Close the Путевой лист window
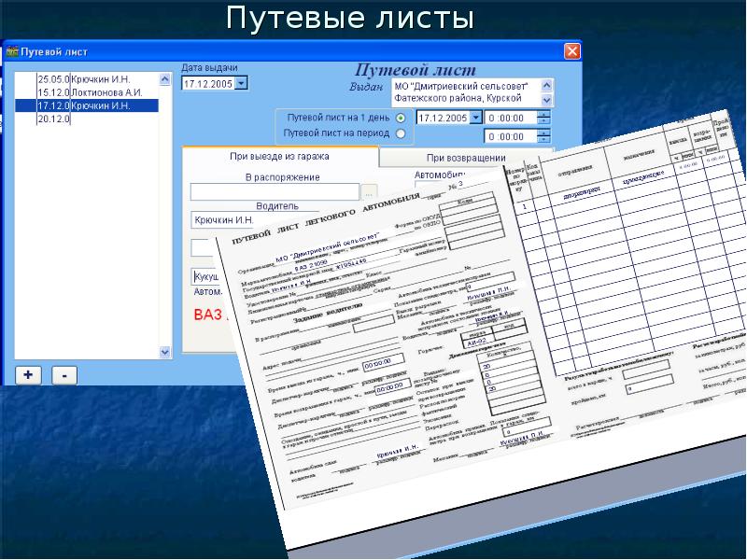747x560 pixels. pyautogui.click(x=572, y=51)
